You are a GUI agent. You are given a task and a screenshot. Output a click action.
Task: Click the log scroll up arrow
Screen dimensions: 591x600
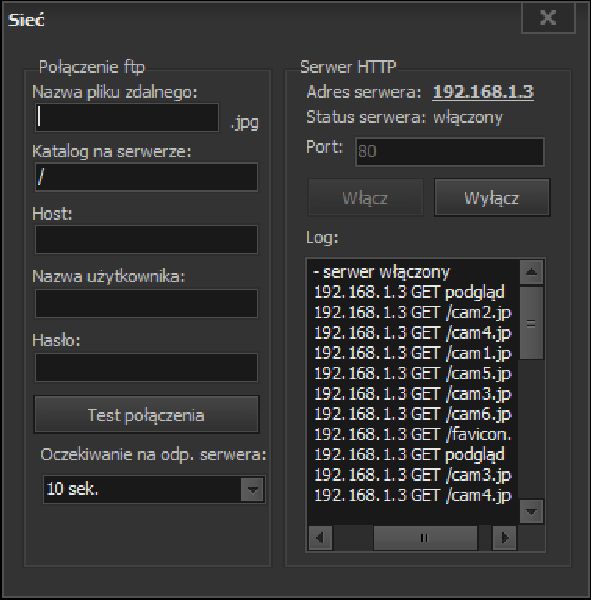pyautogui.click(x=531, y=272)
